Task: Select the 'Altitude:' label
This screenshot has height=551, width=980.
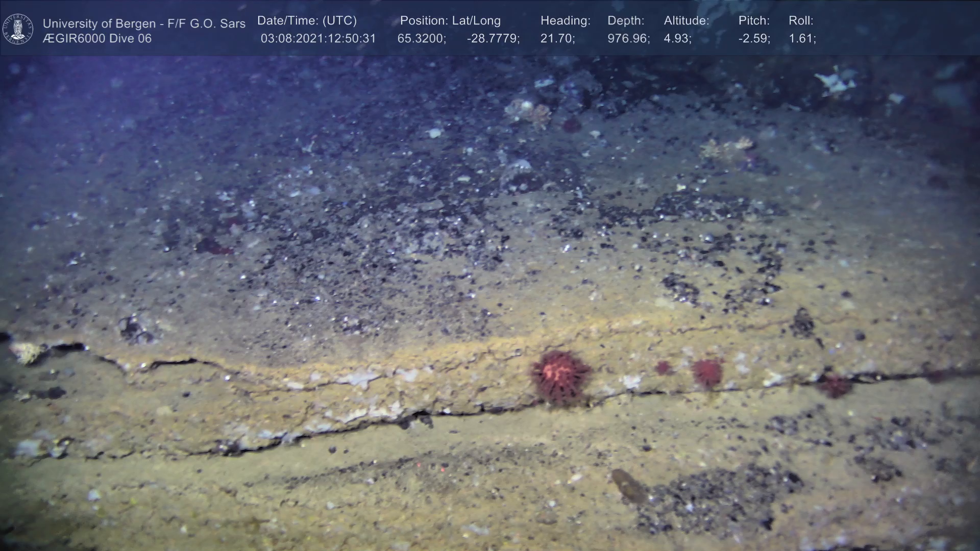Action: (687, 21)
